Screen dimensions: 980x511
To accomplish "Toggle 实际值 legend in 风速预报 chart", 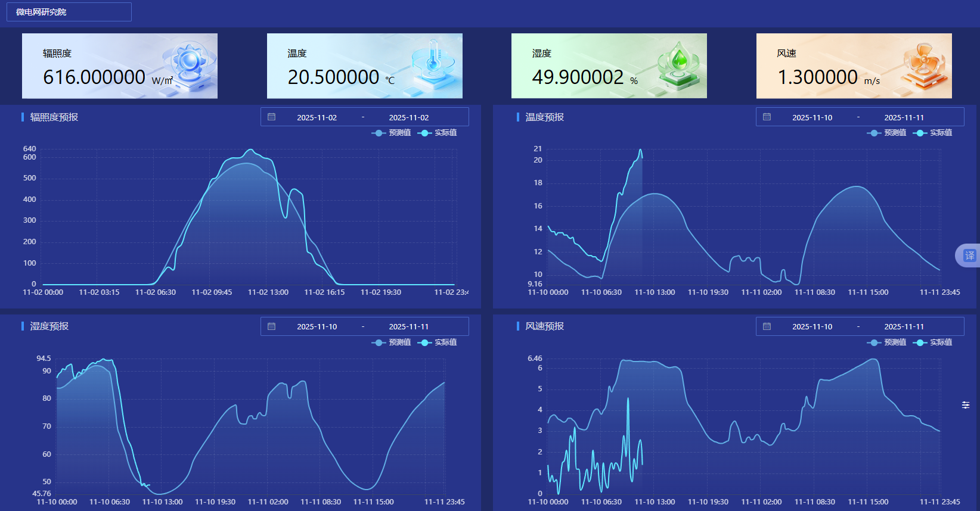I will (x=932, y=342).
